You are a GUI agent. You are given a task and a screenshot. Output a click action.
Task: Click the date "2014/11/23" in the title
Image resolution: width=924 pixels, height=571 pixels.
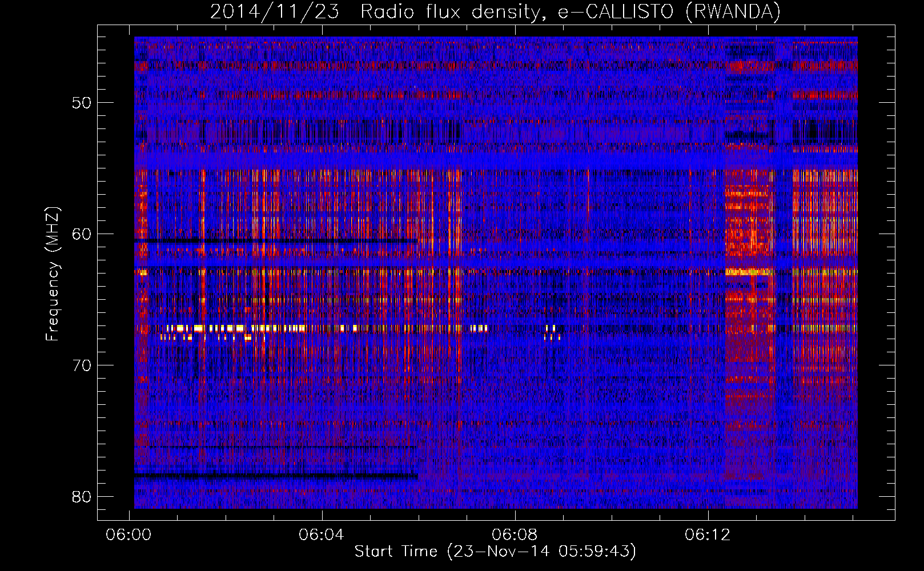(x=275, y=12)
